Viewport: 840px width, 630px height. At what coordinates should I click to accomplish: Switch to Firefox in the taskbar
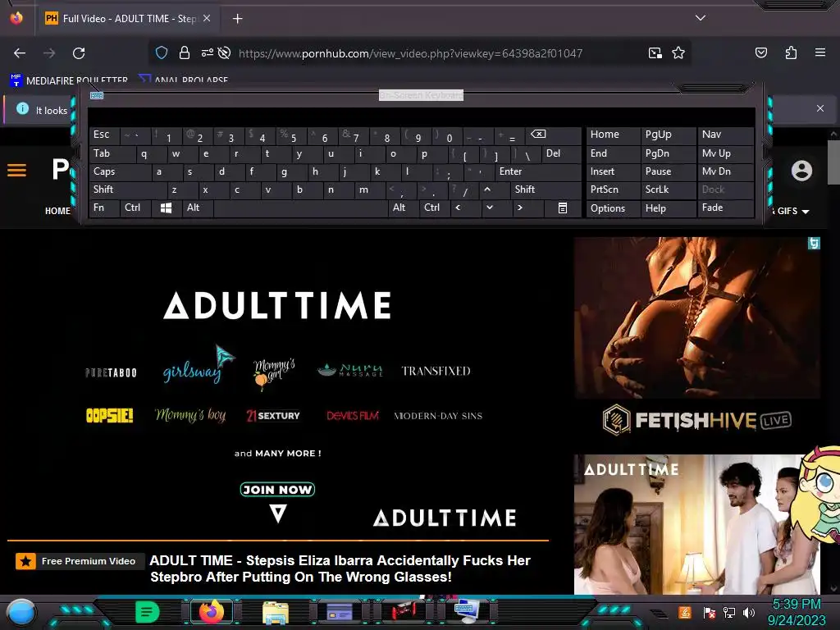point(212,612)
